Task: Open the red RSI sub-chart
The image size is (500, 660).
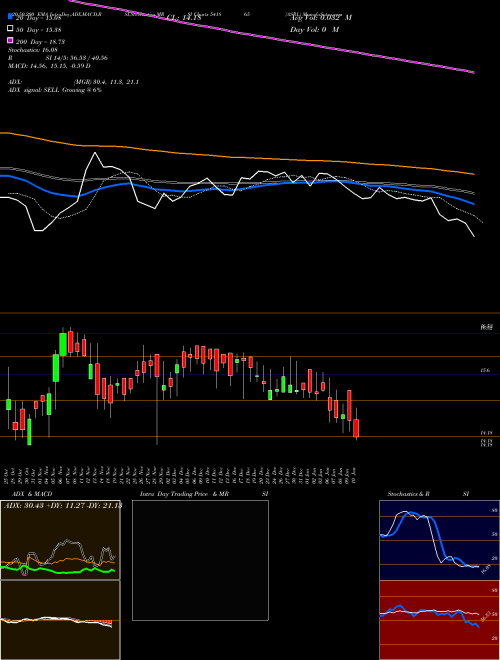Action: pos(439,620)
